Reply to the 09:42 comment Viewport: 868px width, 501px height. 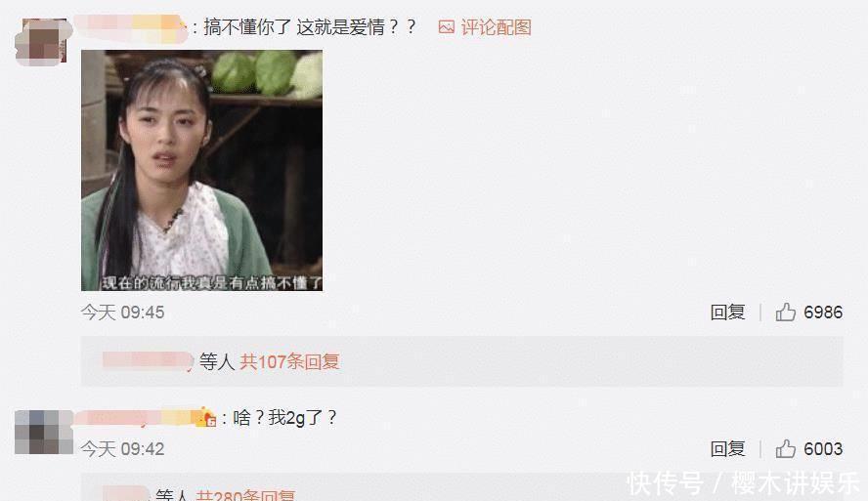pyautogui.click(x=727, y=448)
